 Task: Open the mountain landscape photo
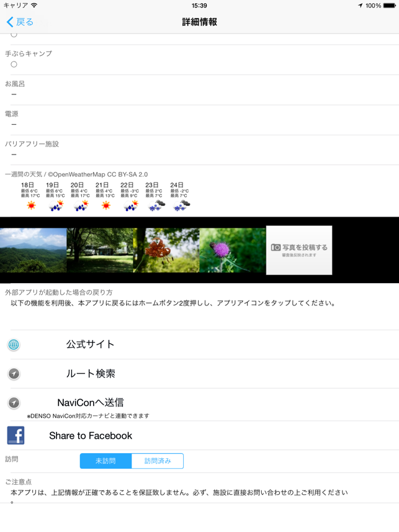pos(33,250)
